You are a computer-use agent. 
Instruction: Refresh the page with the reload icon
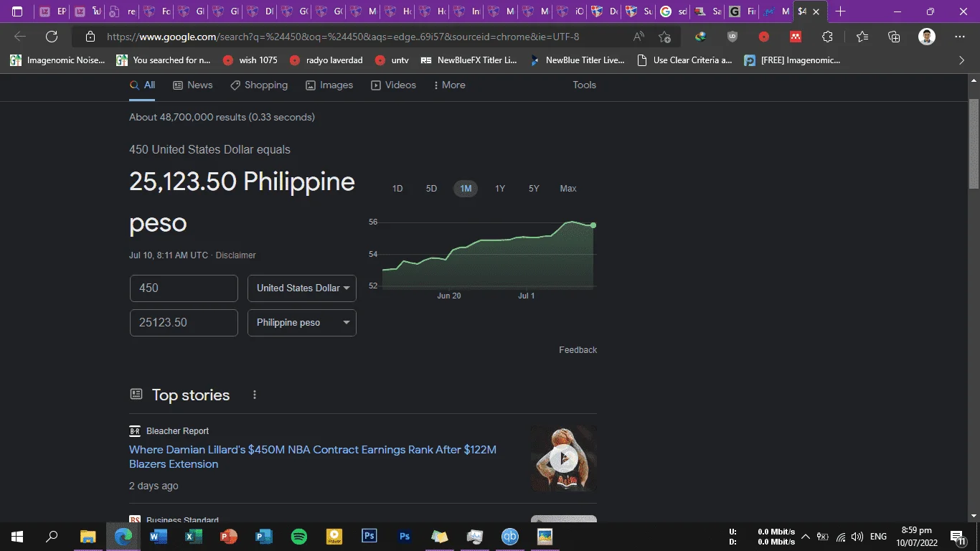click(x=52, y=37)
